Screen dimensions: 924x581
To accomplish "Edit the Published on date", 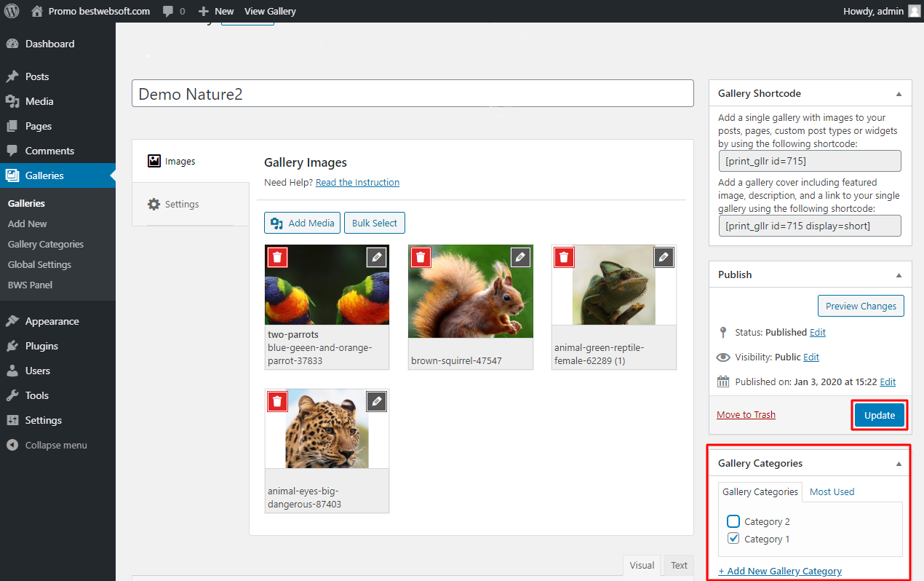I will 888,382.
